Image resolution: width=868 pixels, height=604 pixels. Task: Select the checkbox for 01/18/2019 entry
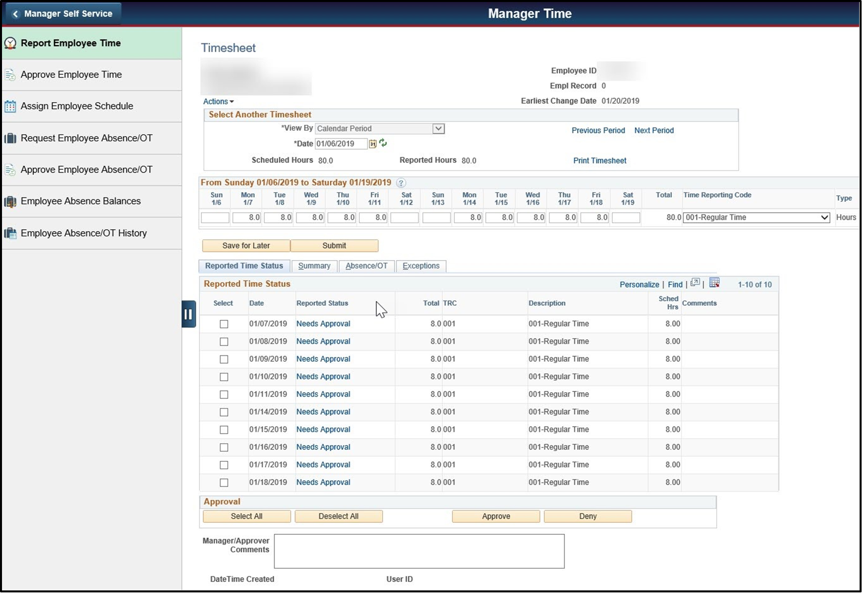(x=223, y=482)
